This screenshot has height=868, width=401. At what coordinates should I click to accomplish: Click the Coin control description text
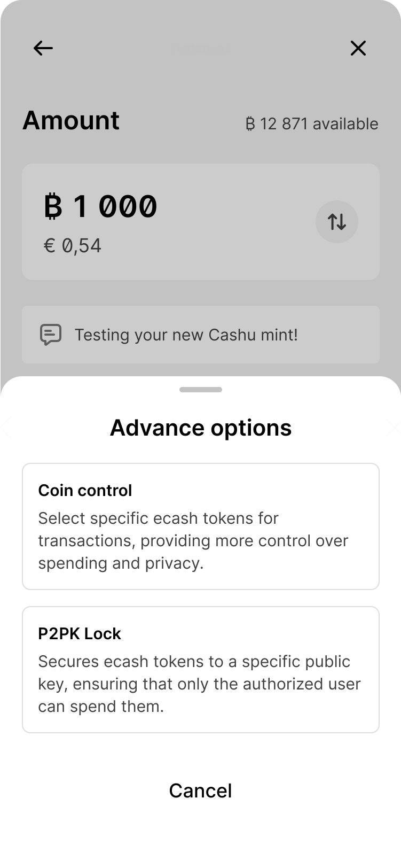click(193, 540)
